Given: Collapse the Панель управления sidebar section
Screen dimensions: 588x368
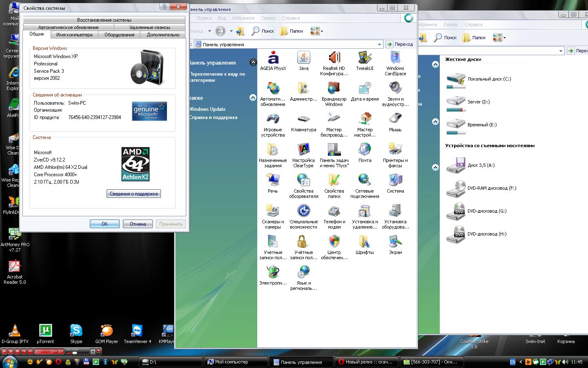Looking at the screenshot, I should (253, 63).
